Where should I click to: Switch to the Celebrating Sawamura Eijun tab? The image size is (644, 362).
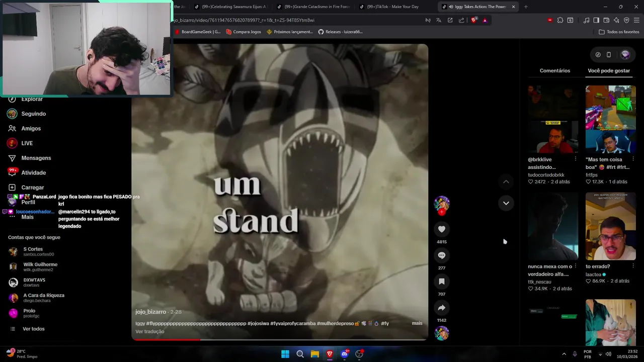pyautogui.click(x=230, y=7)
